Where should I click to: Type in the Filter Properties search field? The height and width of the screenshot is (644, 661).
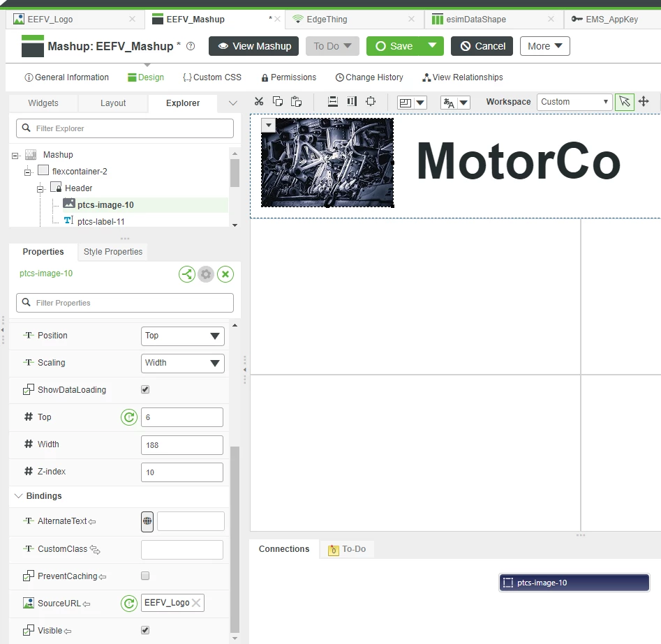point(124,302)
